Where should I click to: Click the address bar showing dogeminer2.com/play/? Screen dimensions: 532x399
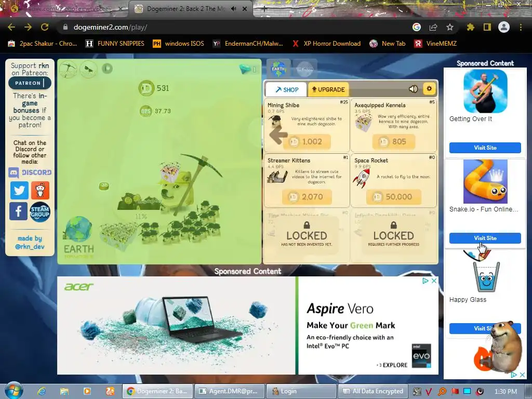coord(234,27)
